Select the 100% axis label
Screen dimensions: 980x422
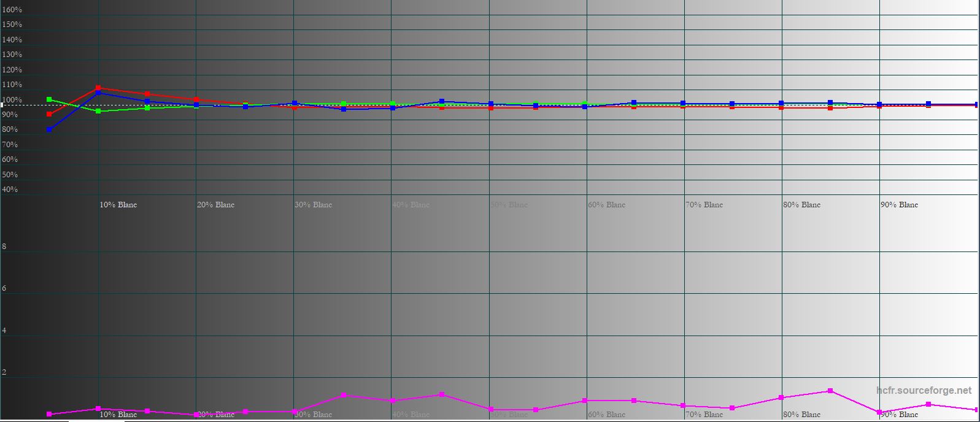[x=12, y=100]
